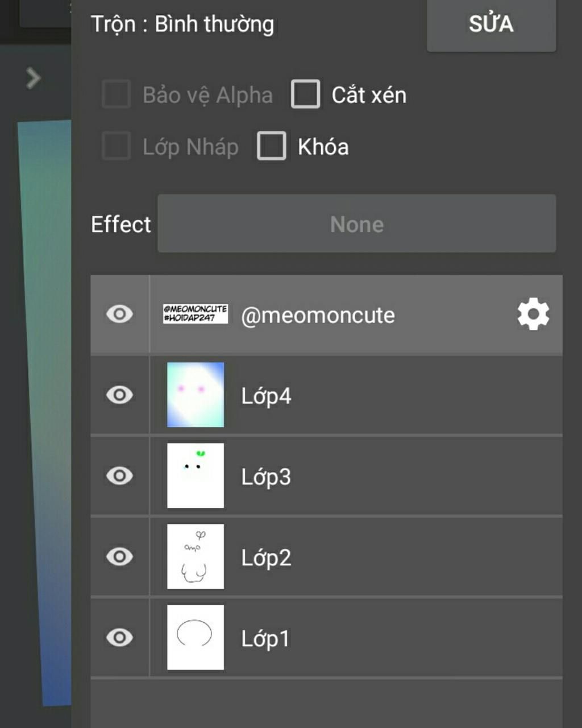Expand the side panel chevron arrow
This screenshot has width=582, height=728.
[x=34, y=78]
